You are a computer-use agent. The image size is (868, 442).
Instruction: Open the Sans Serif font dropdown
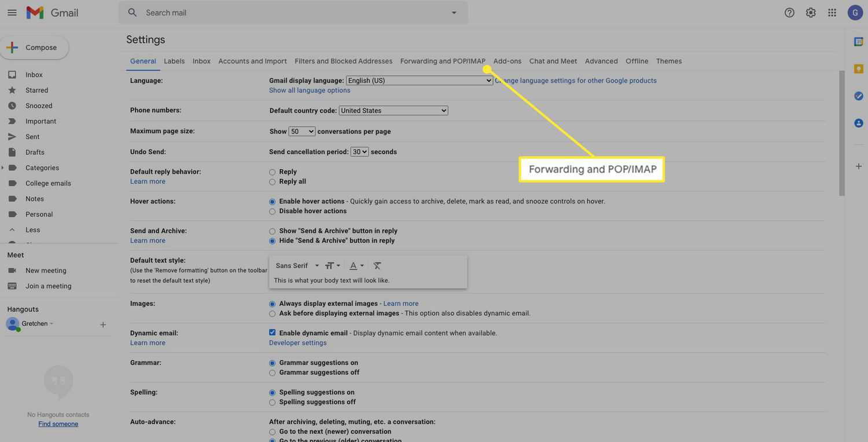pos(297,265)
